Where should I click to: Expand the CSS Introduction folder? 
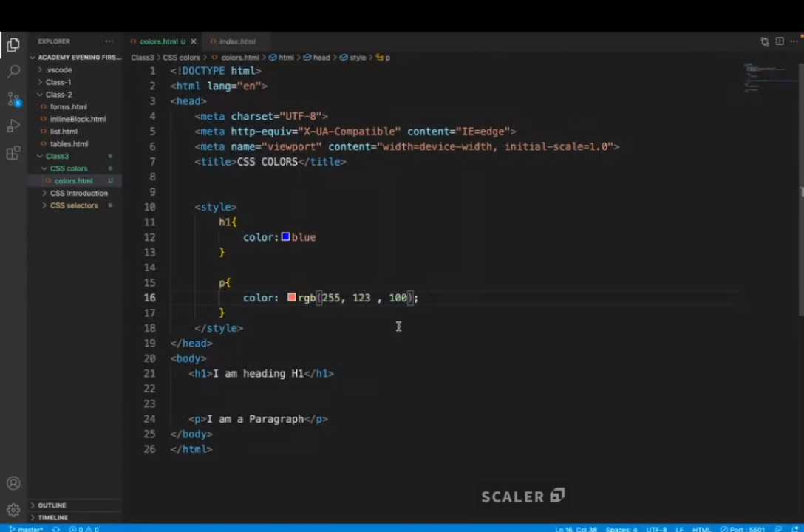pyautogui.click(x=78, y=193)
